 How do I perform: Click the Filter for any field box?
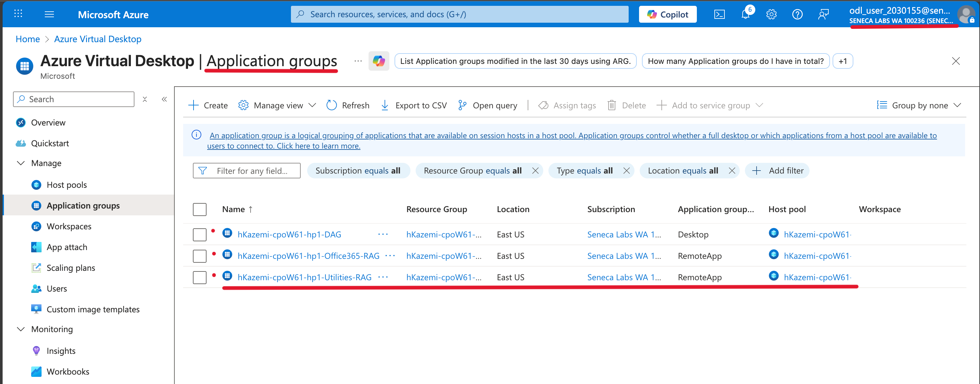[x=246, y=171]
